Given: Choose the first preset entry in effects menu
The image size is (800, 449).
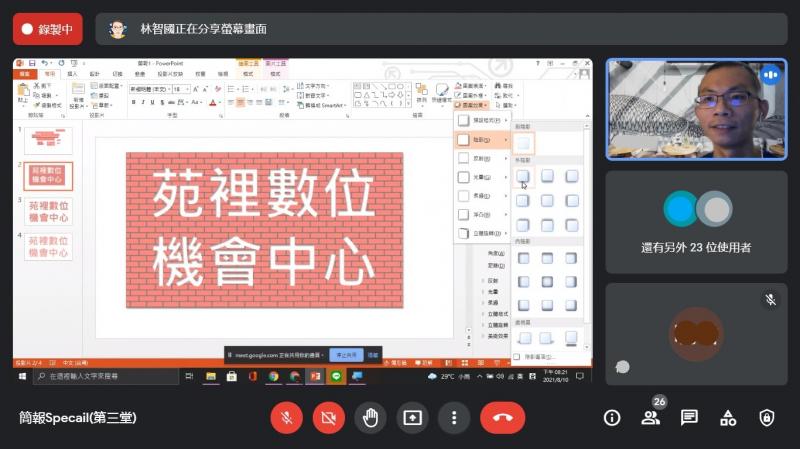Looking at the screenshot, I should [482, 120].
